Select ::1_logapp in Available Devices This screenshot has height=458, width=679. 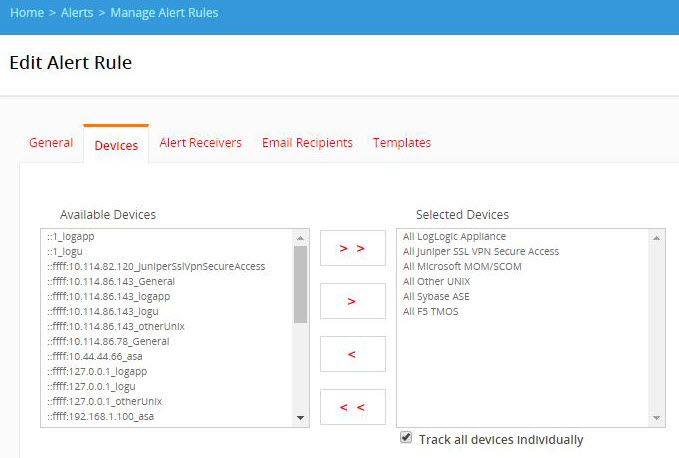70,237
